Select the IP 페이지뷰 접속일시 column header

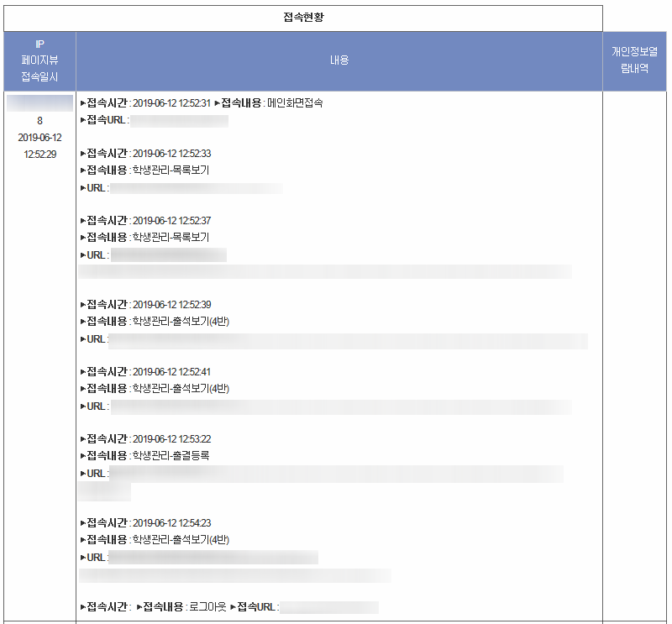click(39, 60)
